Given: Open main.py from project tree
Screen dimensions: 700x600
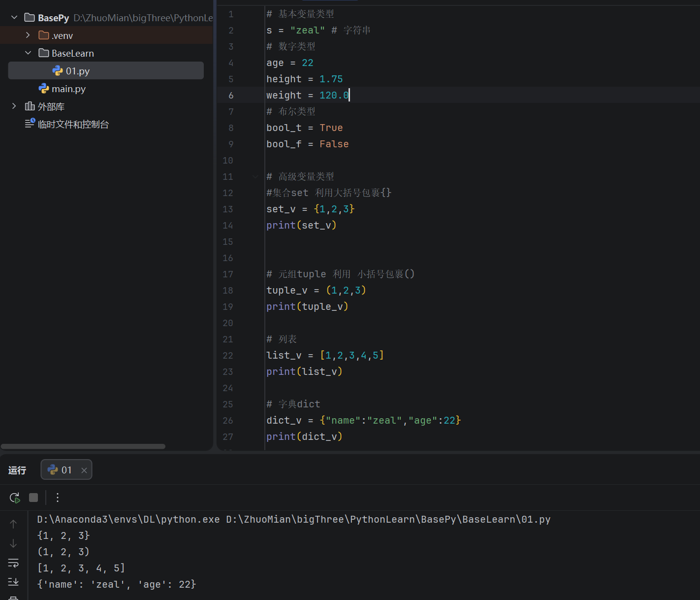Looking at the screenshot, I should click(x=68, y=89).
